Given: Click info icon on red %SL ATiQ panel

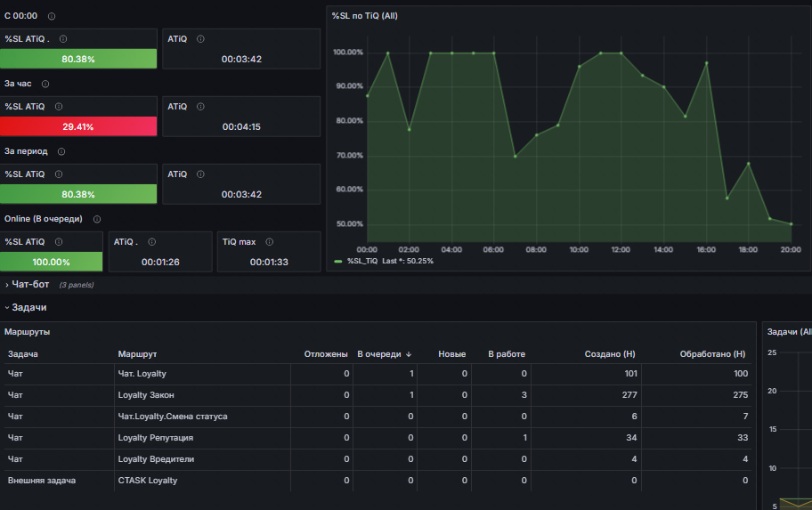Looking at the screenshot, I should (x=59, y=107).
